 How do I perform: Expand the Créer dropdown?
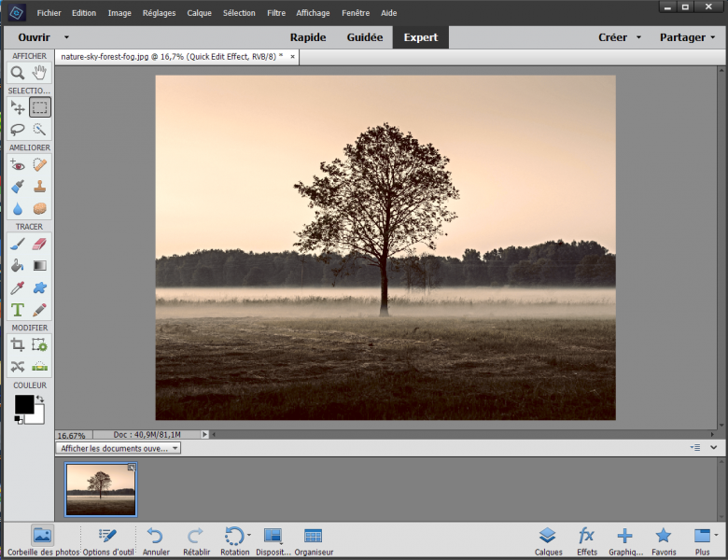[x=638, y=37]
